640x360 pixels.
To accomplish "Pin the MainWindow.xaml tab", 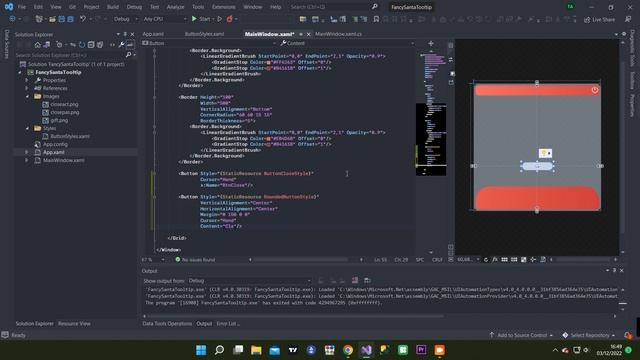I will [301, 34].
